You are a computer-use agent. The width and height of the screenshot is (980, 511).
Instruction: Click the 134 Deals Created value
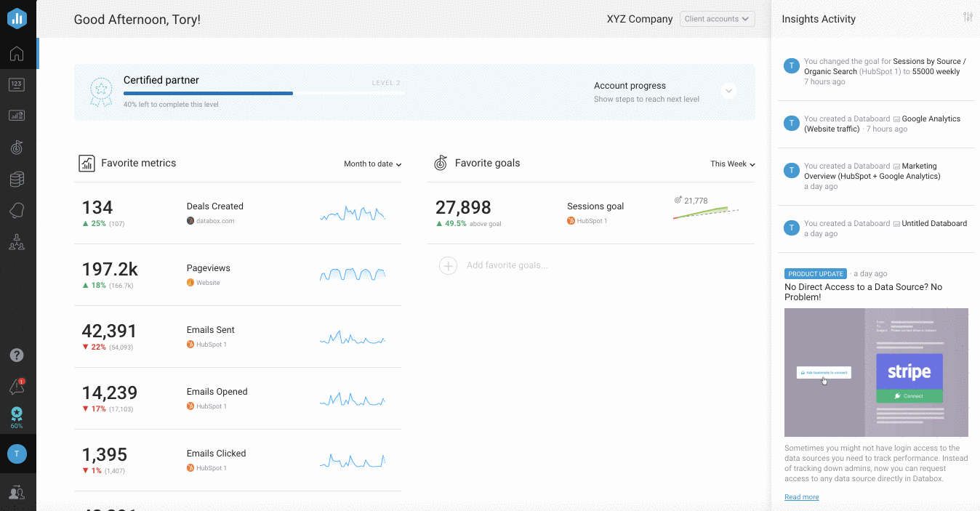pyautogui.click(x=97, y=207)
